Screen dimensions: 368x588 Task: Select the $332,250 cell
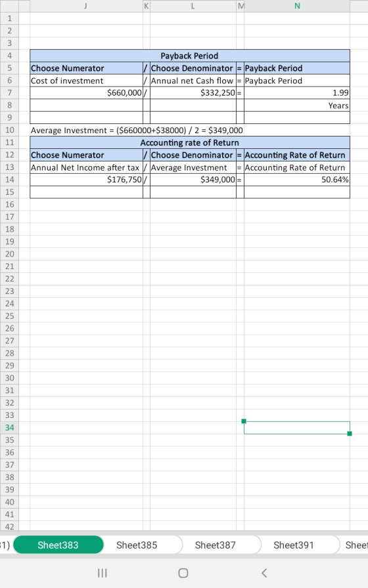click(193, 93)
